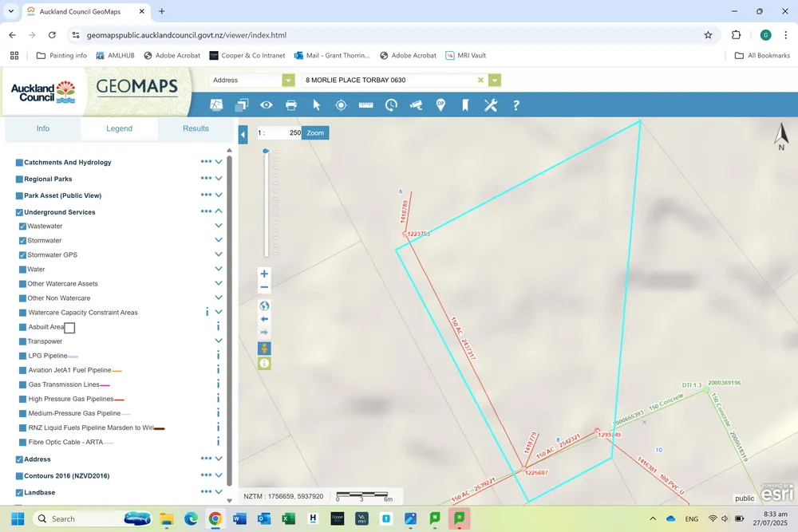
Task: Open the tools wrench icon
Action: tap(491, 105)
